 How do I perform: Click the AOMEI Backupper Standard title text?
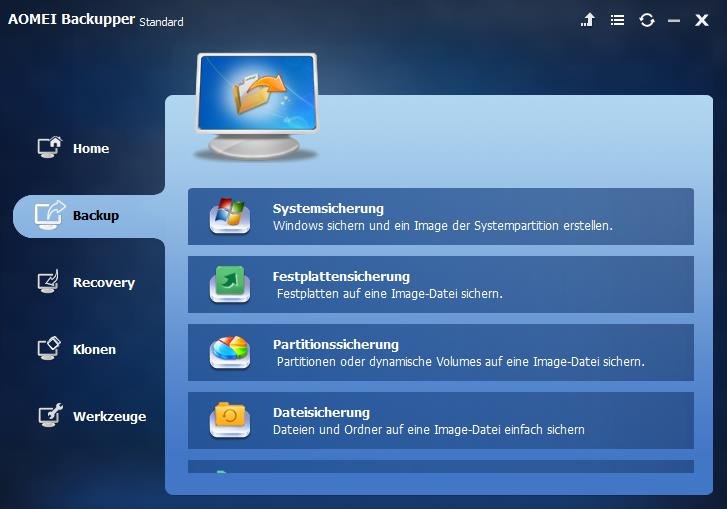click(x=96, y=20)
